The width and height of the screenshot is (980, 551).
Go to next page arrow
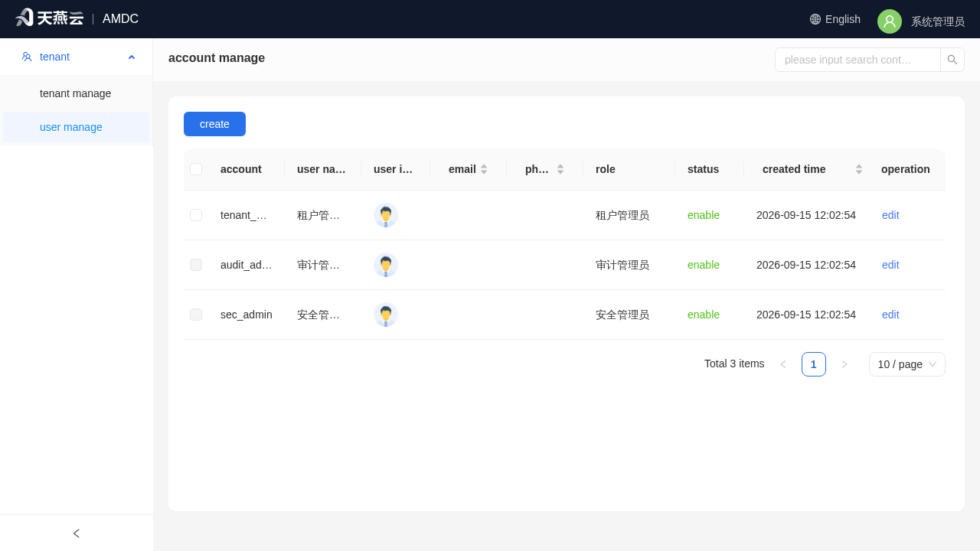tap(844, 364)
